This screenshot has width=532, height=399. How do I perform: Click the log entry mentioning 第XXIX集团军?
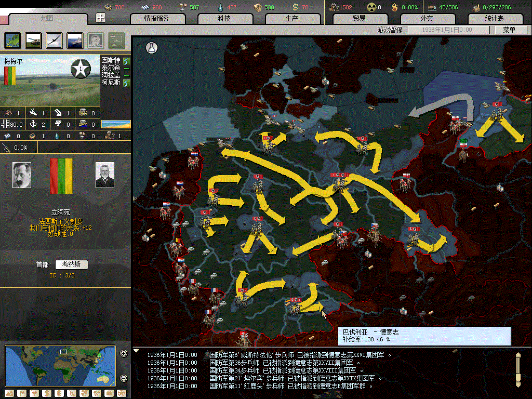pyautogui.click(x=264, y=378)
